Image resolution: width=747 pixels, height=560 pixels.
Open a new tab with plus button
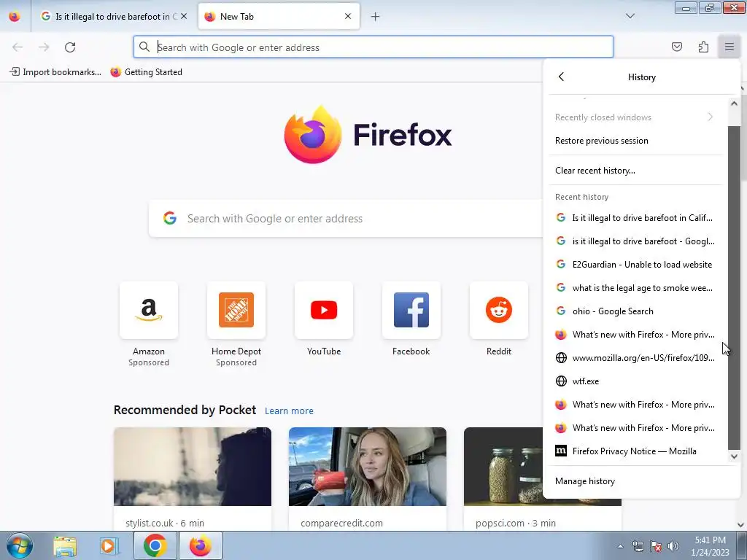pyautogui.click(x=376, y=17)
